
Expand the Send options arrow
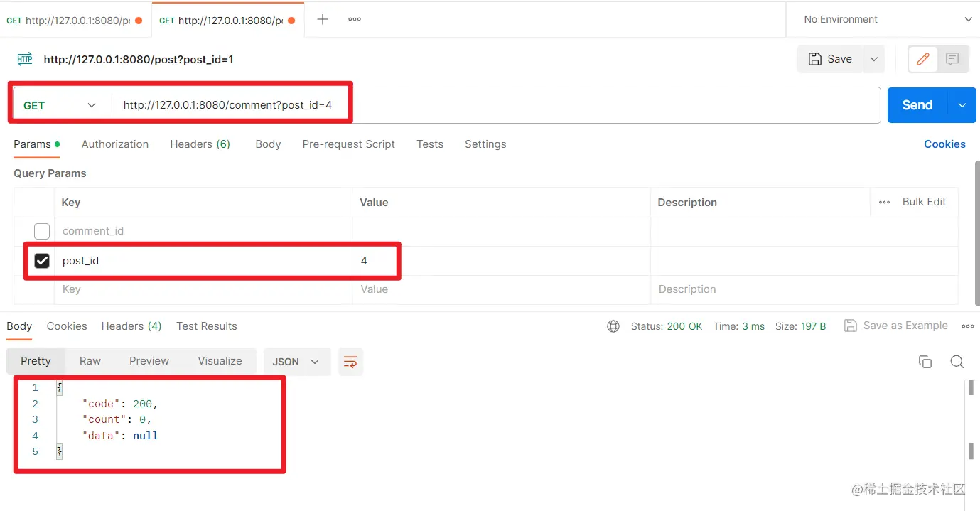962,105
